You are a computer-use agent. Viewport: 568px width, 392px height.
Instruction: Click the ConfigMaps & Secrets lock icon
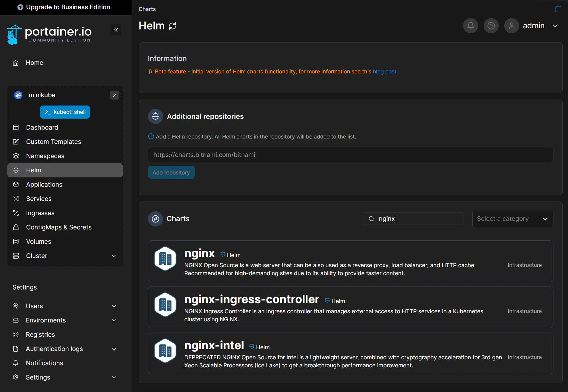click(16, 227)
